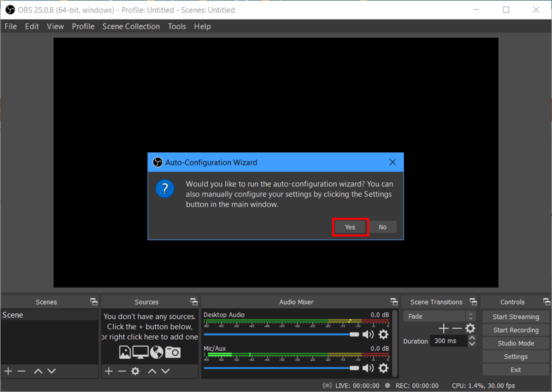Open Desktop Audio advanced options gear
This screenshot has height=392, width=552.
click(384, 334)
